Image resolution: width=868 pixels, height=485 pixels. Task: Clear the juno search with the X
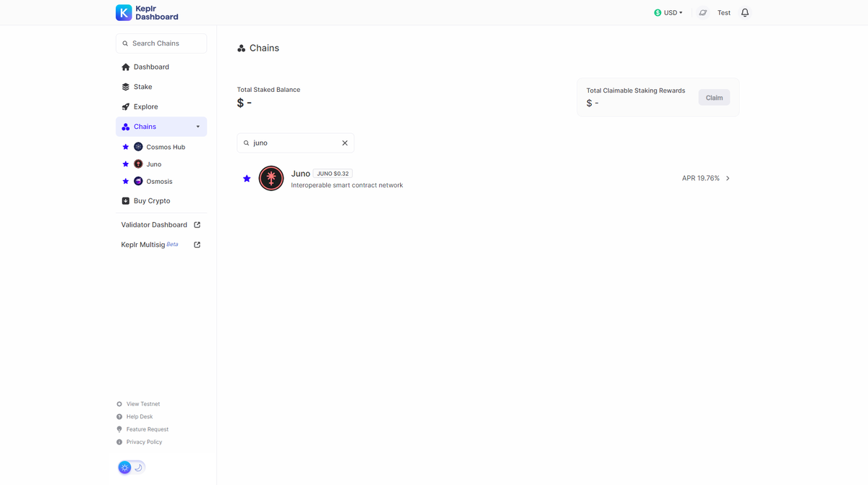pos(345,143)
